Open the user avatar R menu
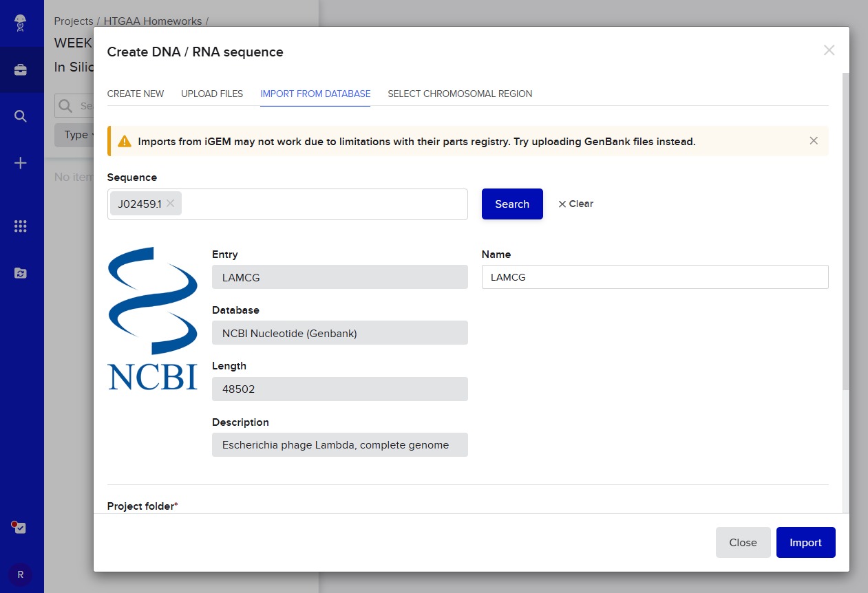868x593 pixels. pos(20,574)
